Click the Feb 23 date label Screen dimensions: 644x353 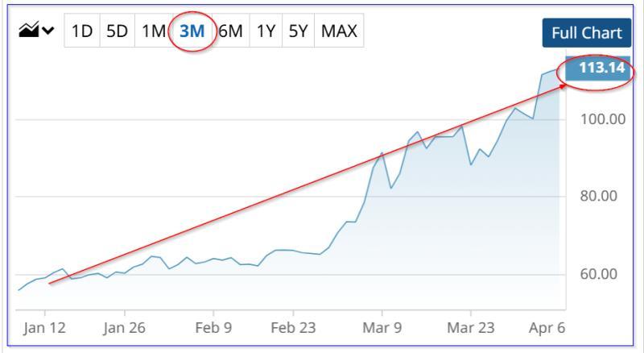[x=293, y=329]
